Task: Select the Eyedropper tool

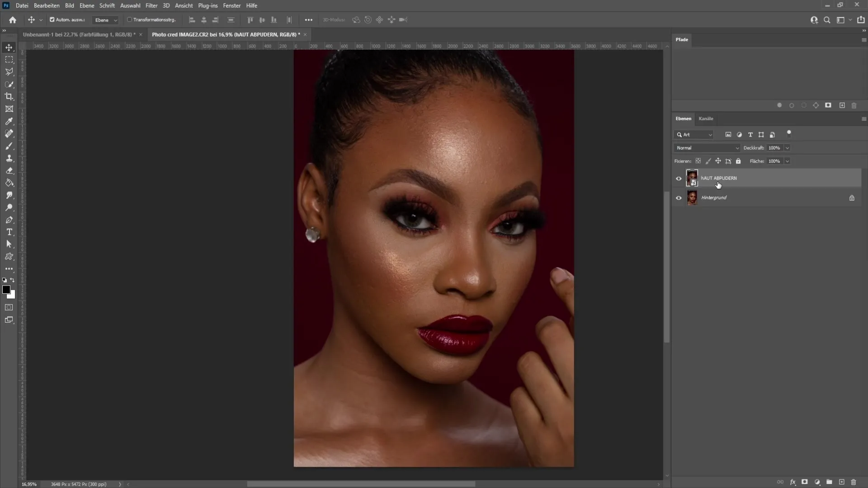Action: tap(9, 121)
